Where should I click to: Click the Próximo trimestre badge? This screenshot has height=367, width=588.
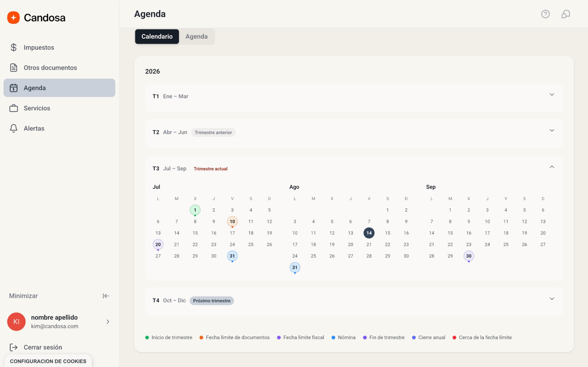pyautogui.click(x=212, y=301)
